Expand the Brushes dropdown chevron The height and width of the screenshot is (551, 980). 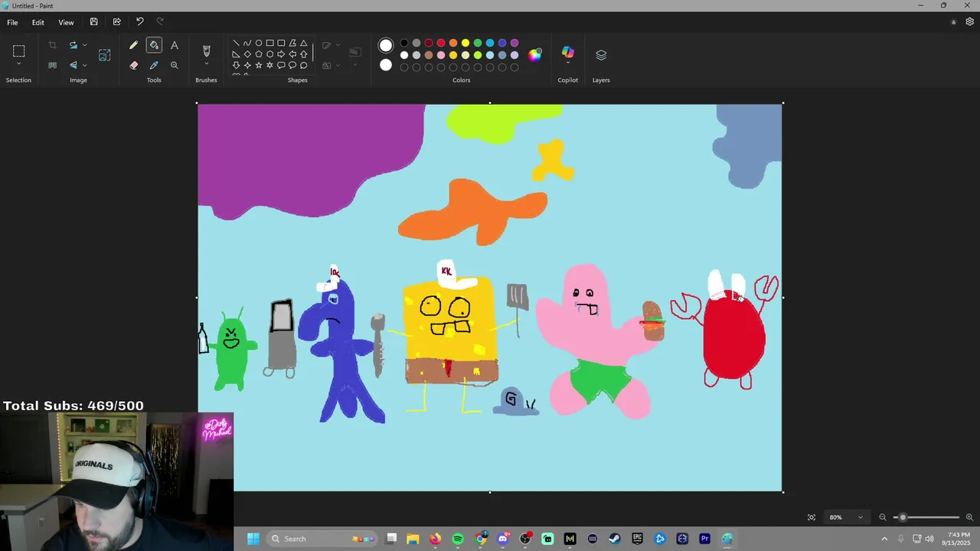tap(206, 65)
